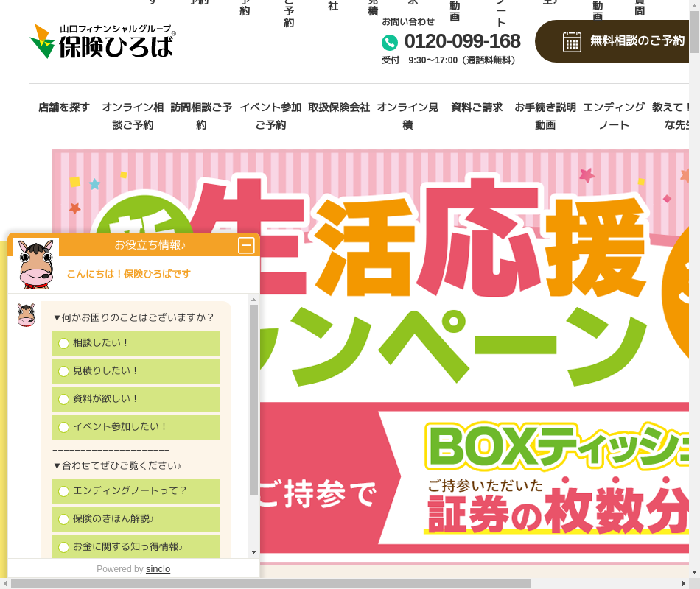Open the 取扱保険会社 menu item
The image size is (700, 589).
pyautogui.click(x=339, y=107)
